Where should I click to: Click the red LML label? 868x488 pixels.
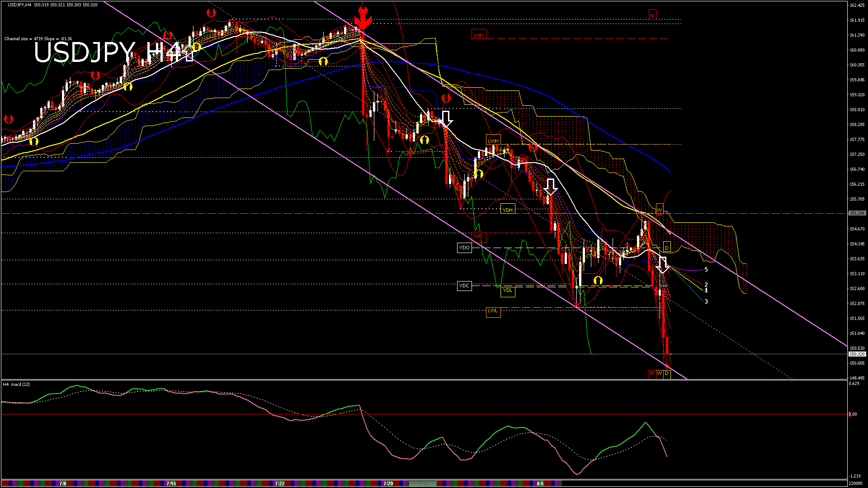point(478,236)
